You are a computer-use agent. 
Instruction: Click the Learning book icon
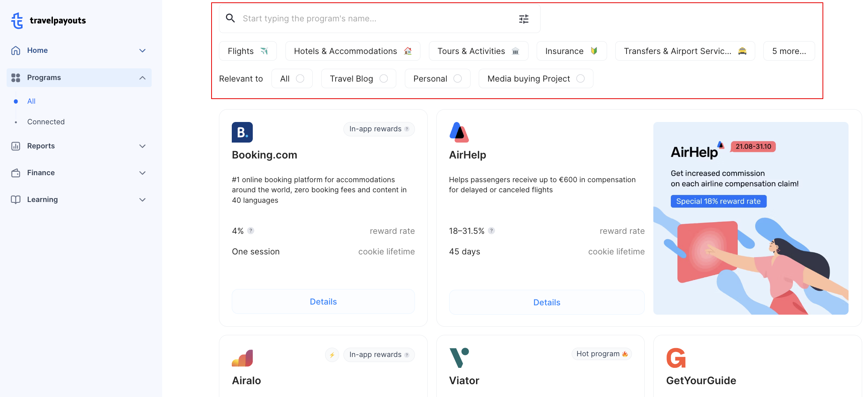[x=16, y=200]
